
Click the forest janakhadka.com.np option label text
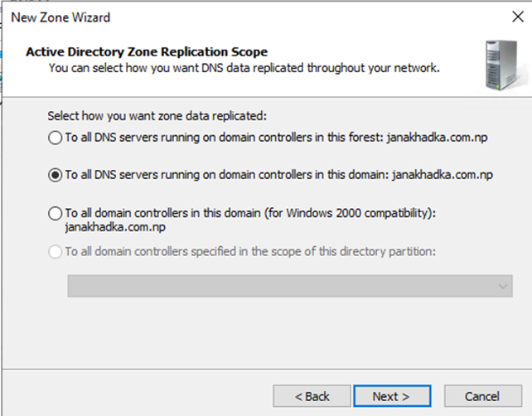click(276, 138)
